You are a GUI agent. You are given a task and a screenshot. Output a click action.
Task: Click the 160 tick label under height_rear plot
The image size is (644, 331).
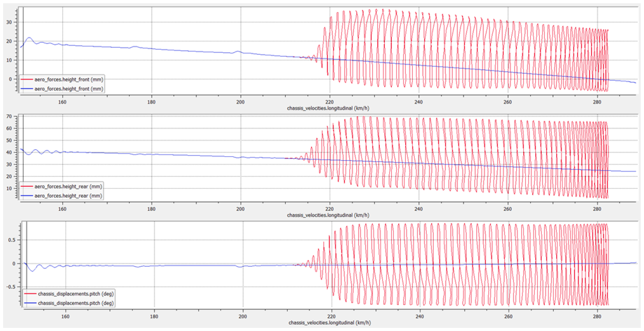tap(62, 209)
